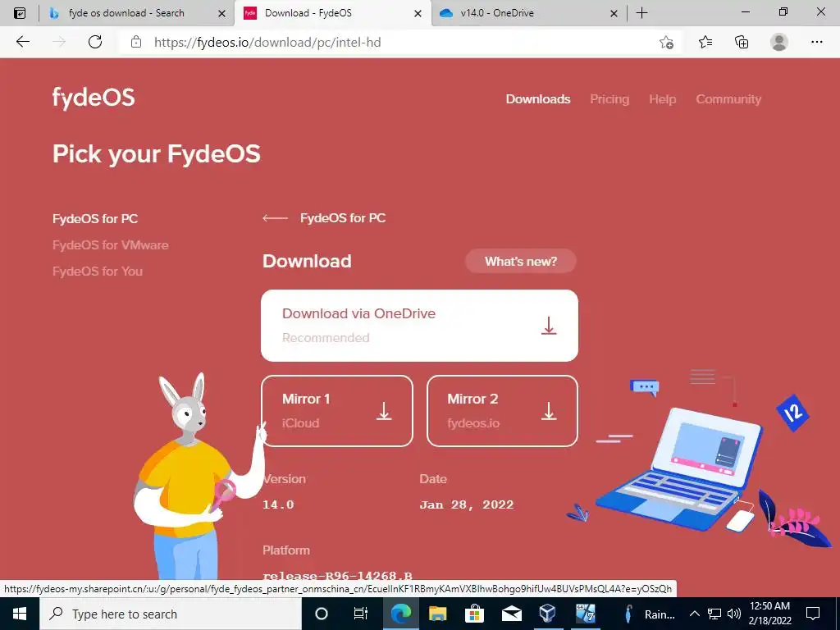
Task: Open the Collections icon
Action: [x=742, y=42]
